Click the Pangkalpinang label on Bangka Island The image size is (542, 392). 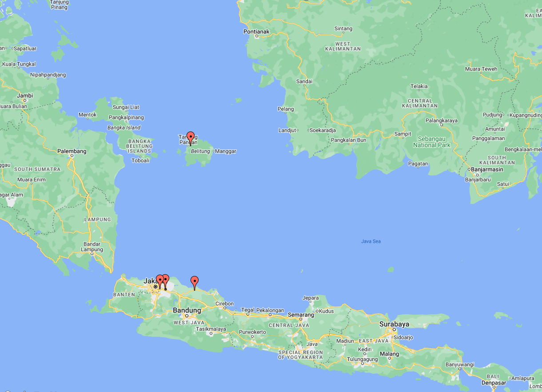tap(127, 117)
